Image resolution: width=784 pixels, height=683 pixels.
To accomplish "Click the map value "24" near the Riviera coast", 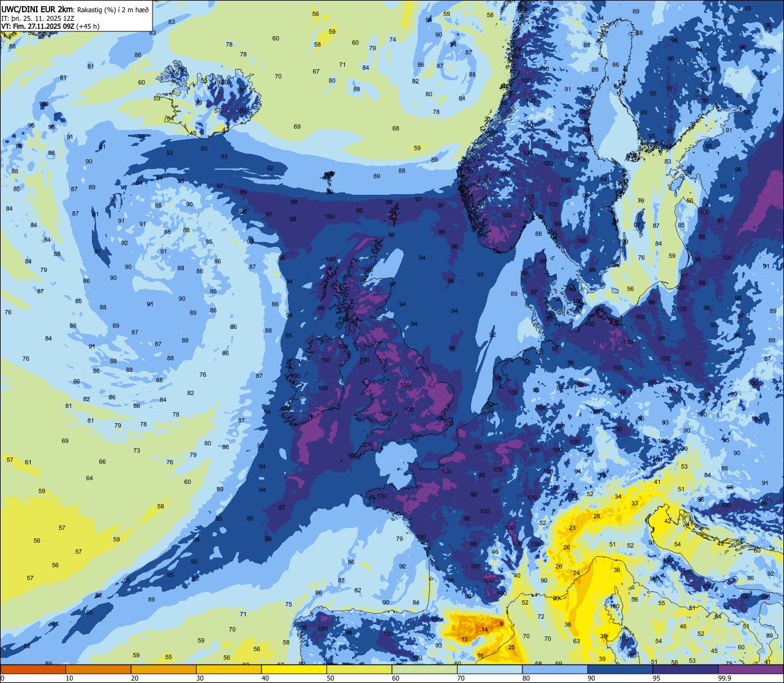I will pyautogui.click(x=576, y=573).
